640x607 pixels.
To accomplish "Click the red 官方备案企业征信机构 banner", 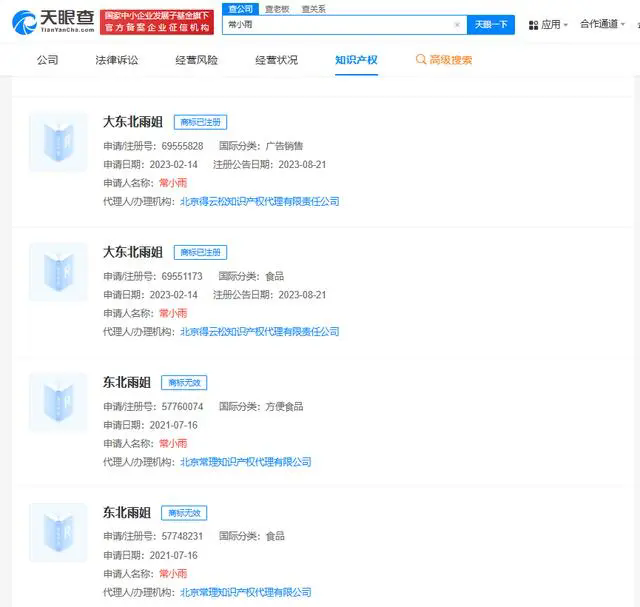I will [157, 22].
